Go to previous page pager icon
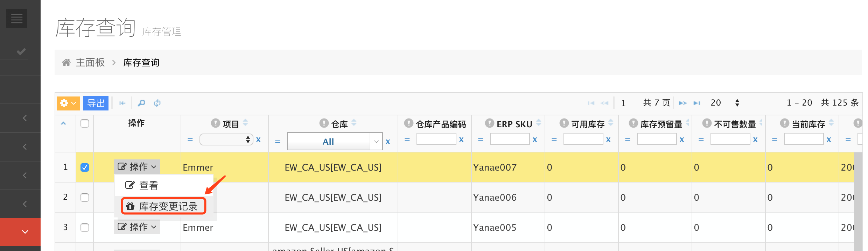 pyautogui.click(x=604, y=103)
